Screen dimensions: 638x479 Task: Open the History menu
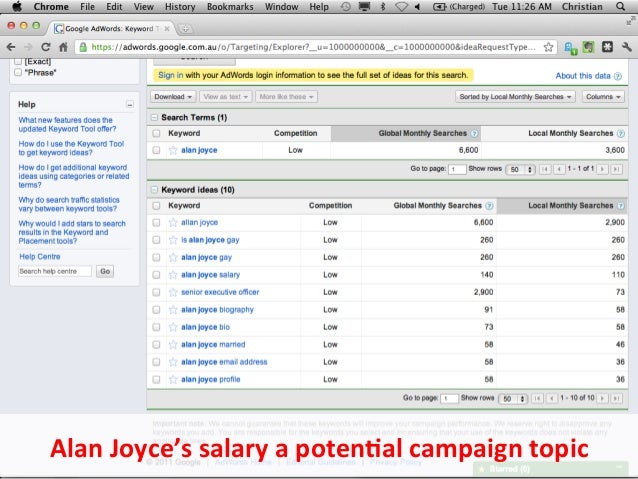click(x=180, y=7)
